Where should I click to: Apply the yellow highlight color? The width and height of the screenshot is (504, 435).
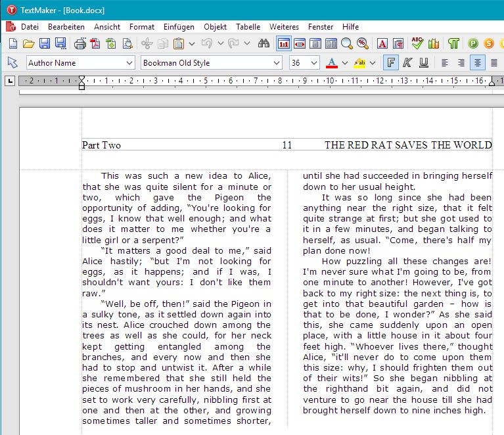pyautogui.click(x=359, y=62)
